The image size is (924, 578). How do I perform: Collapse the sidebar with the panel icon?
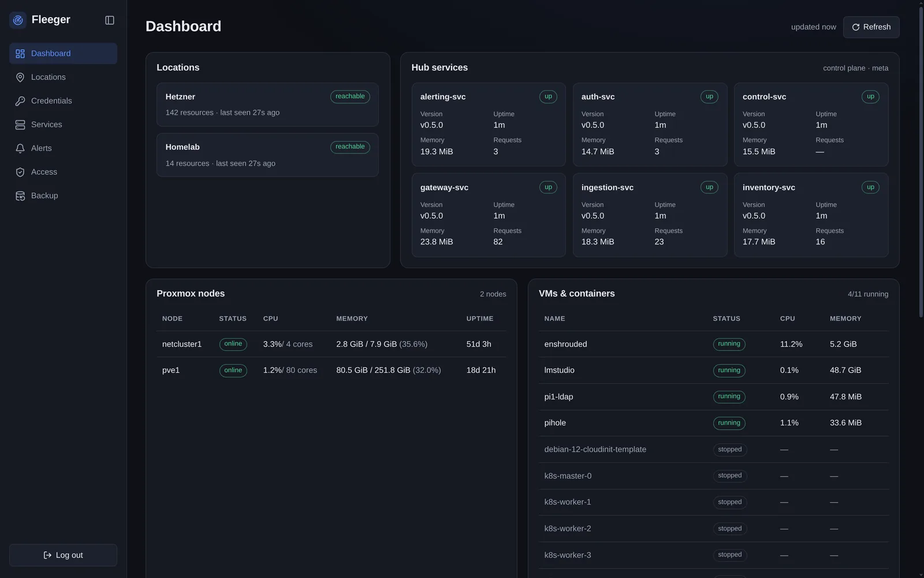point(110,20)
